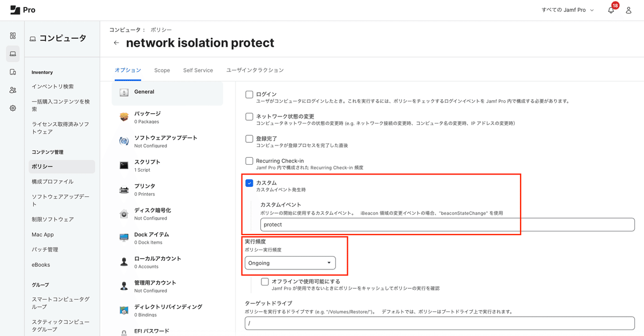Select the スクリプト payload icon
Viewport: 644px width, 336px height.
point(124,166)
